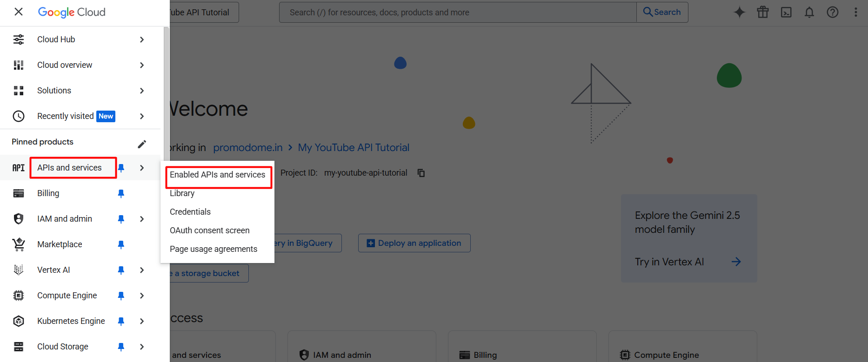Click the Cloud overview dashboard icon
The height and width of the screenshot is (362, 868).
(19, 65)
